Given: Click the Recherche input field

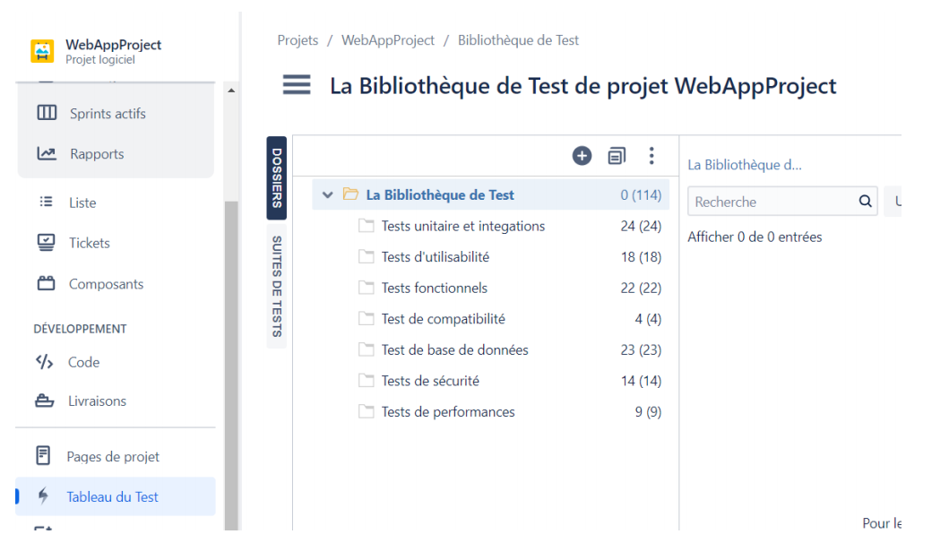Looking at the screenshot, I should (771, 202).
